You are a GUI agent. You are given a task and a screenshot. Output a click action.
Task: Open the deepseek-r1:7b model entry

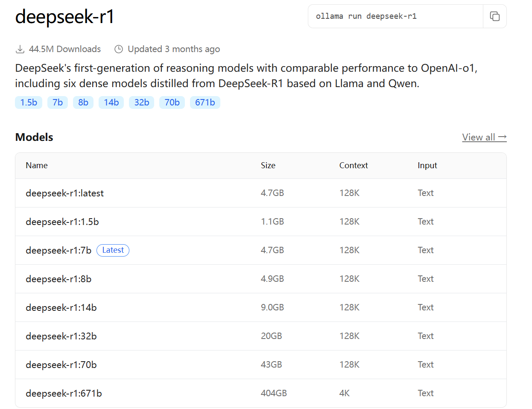(x=58, y=250)
